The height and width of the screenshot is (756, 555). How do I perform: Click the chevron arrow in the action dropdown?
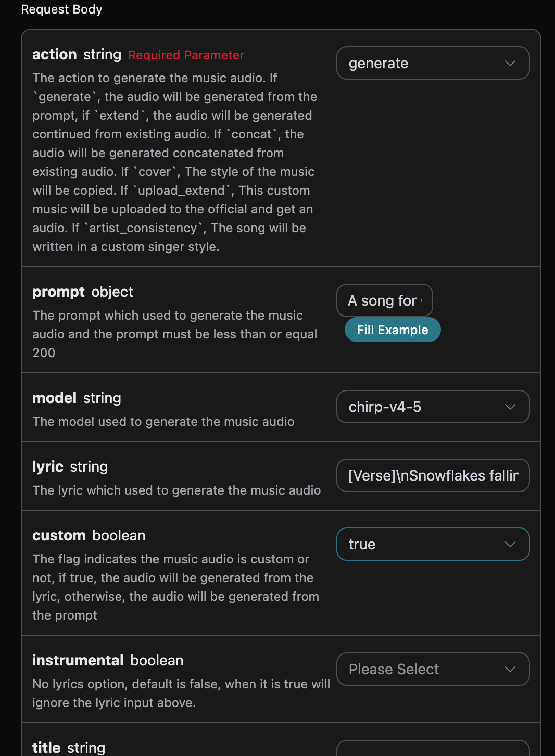coord(510,63)
